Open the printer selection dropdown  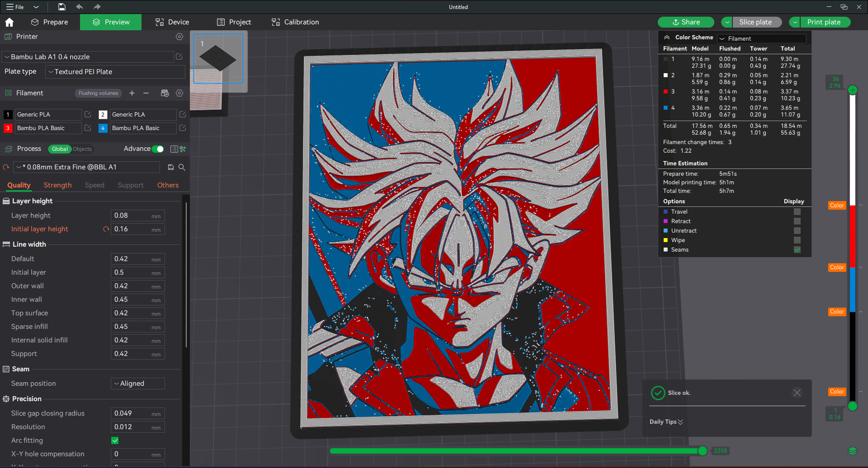(x=88, y=57)
